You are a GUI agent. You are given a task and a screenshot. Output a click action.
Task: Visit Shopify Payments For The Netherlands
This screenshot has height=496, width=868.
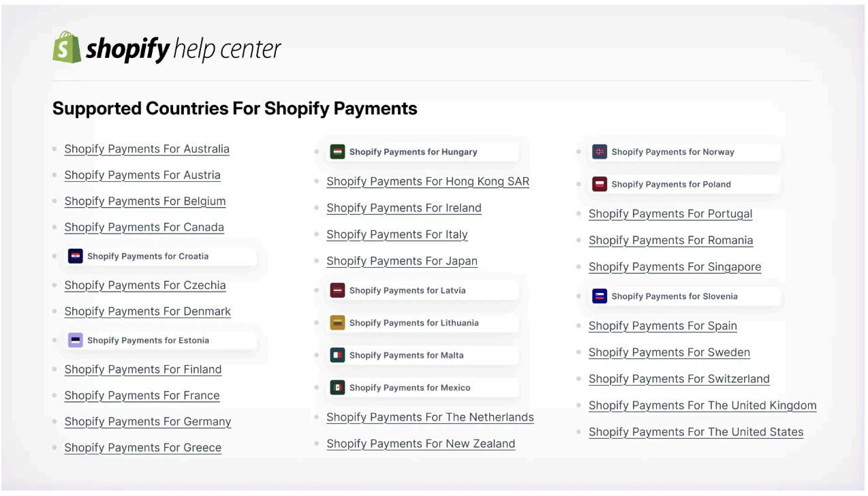pos(429,417)
